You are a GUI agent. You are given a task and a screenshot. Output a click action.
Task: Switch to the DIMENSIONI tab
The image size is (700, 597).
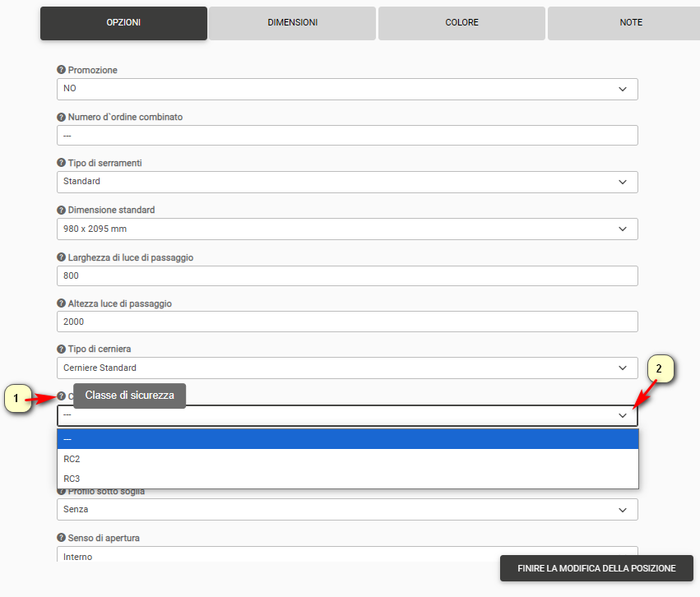292,23
